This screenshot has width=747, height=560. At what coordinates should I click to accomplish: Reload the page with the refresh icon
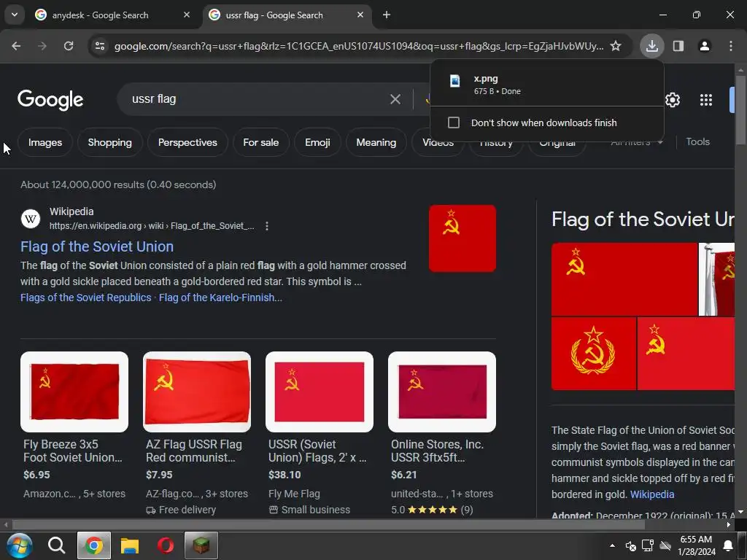coord(69,46)
